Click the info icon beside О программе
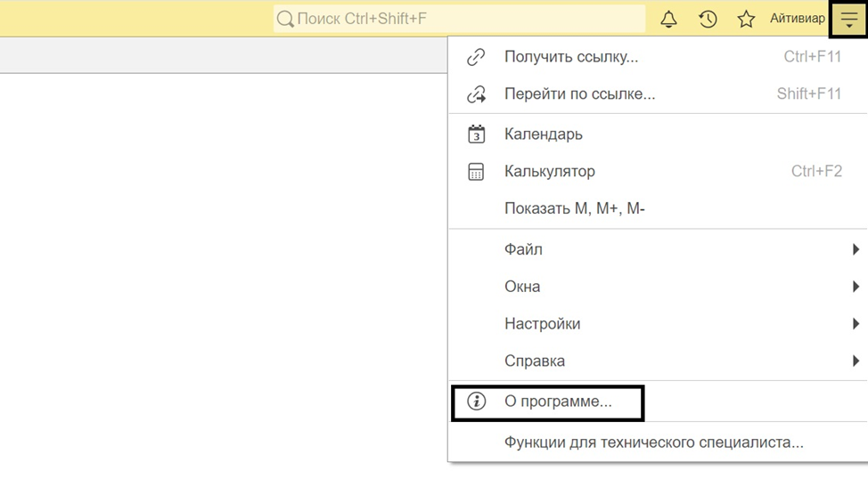This screenshot has height=487, width=868. [x=477, y=402]
